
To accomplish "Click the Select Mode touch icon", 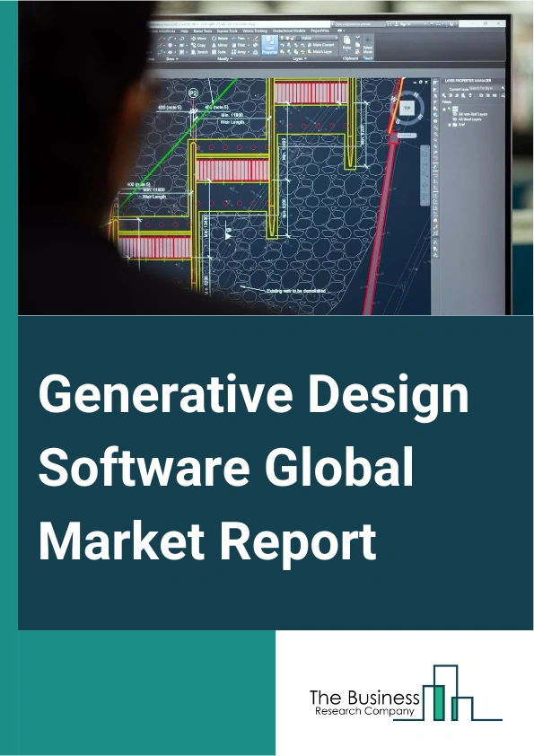I will pos(368,43).
